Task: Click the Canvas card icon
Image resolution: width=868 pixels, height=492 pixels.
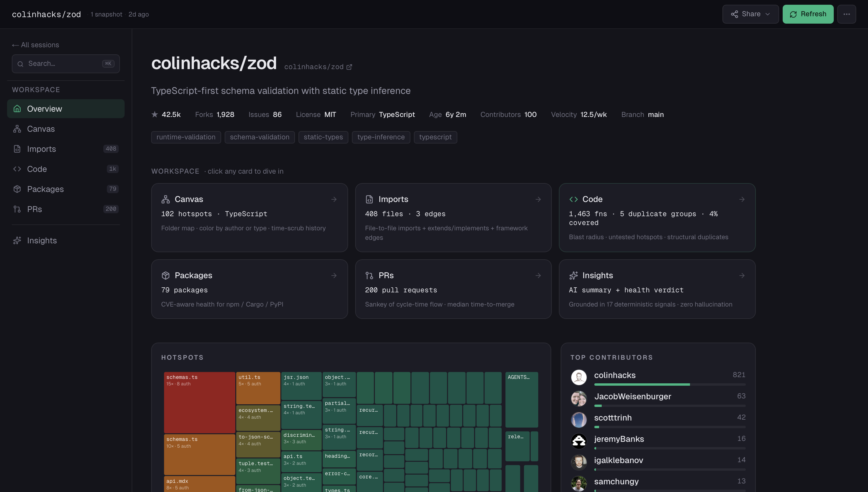Action: pos(166,199)
